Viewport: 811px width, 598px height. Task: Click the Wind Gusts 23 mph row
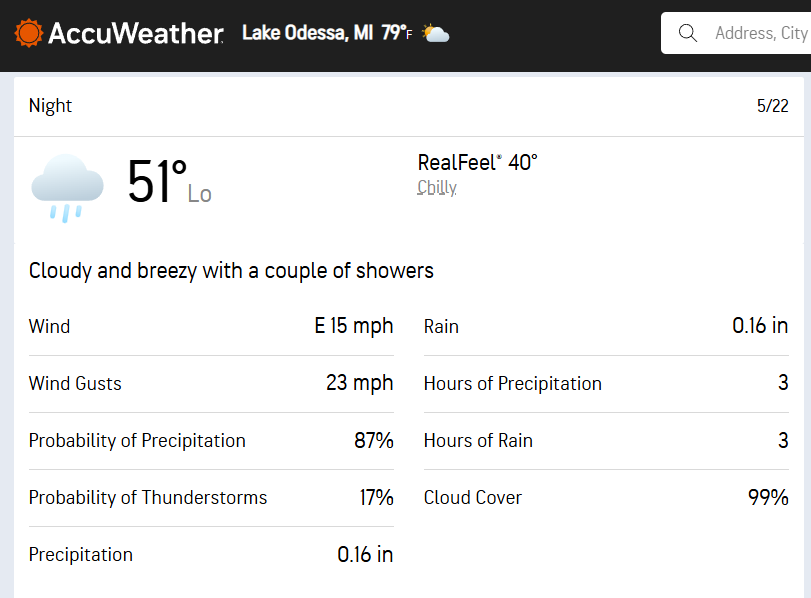pyautogui.click(x=211, y=384)
